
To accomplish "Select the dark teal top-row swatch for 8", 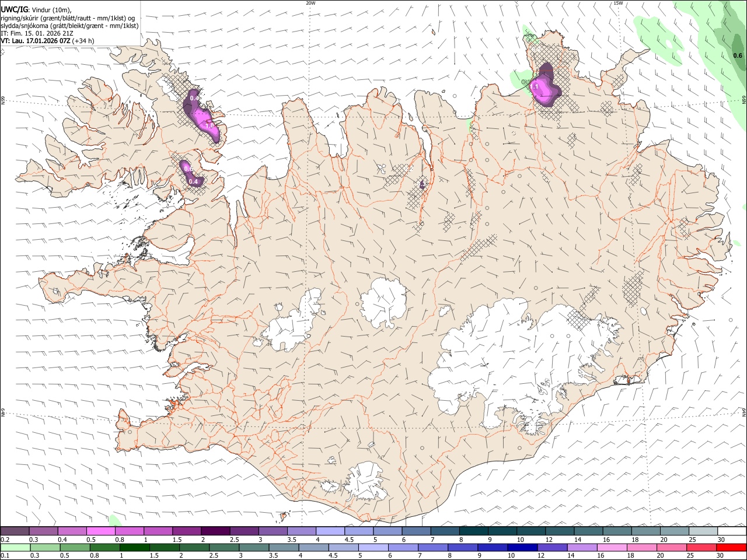I will (x=474, y=531).
